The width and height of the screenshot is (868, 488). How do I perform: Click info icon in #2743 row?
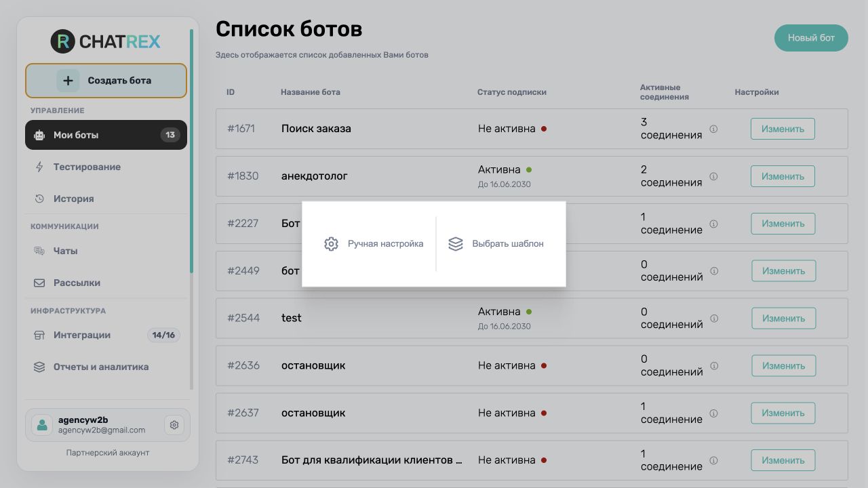tap(714, 460)
